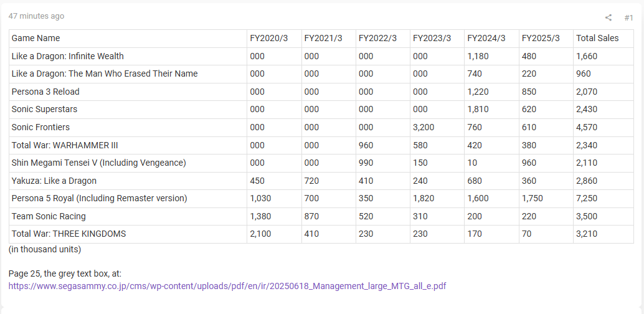The image size is (644, 314).
Task: Click Man Who Erased total 960
Action: tap(604, 74)
